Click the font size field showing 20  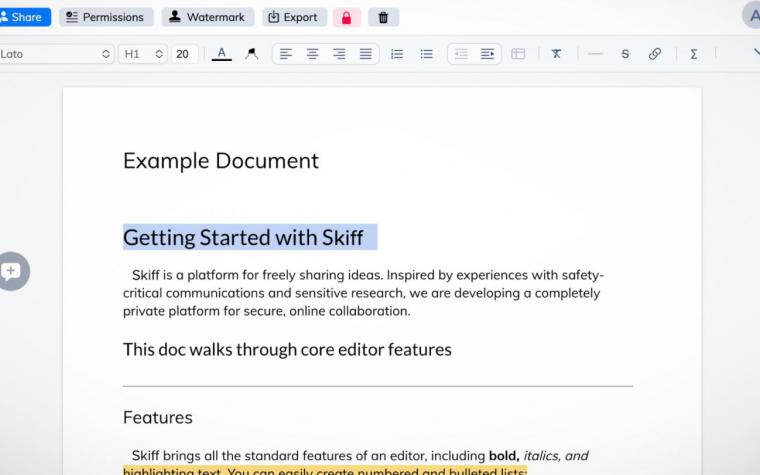point(184,54)
